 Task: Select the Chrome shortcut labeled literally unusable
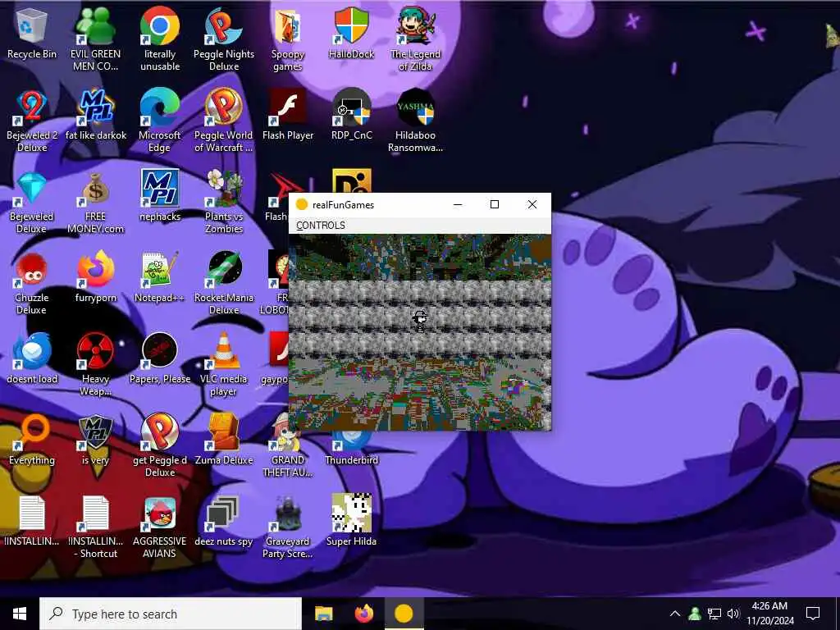tap(160, 39)
